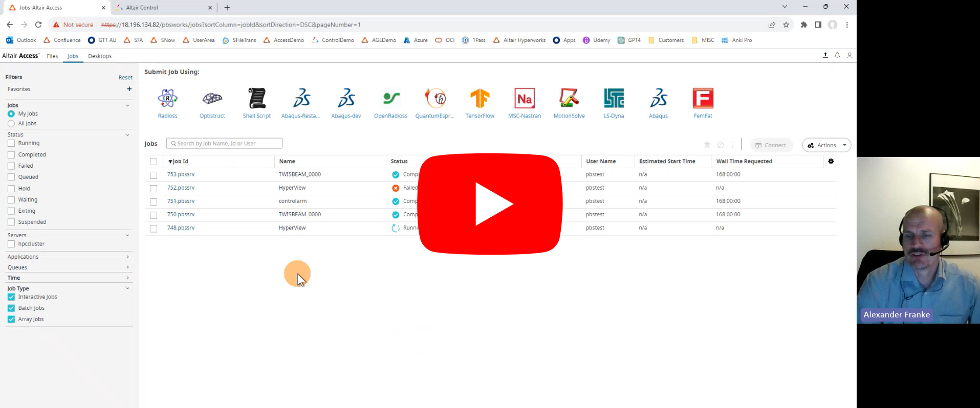This screenshot has height=408, width=980.
Task: Open the LS-Dyna application icon
Action: [x=613, y=99]
